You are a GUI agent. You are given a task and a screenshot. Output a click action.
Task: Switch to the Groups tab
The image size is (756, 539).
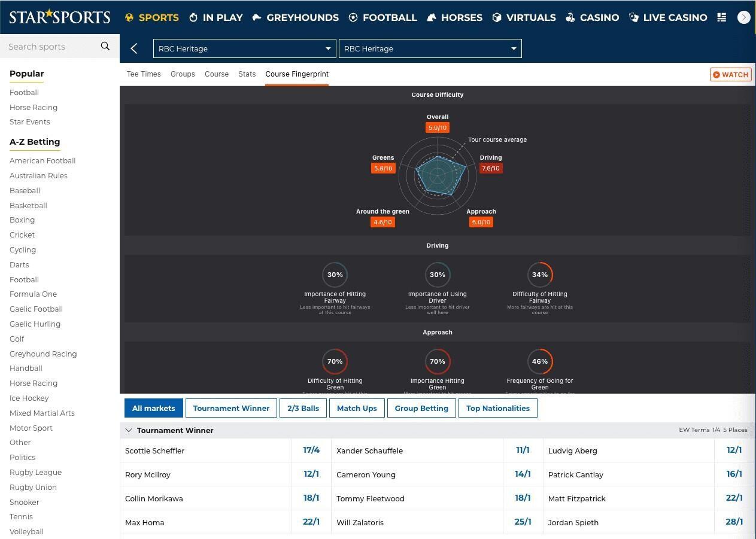183,74
